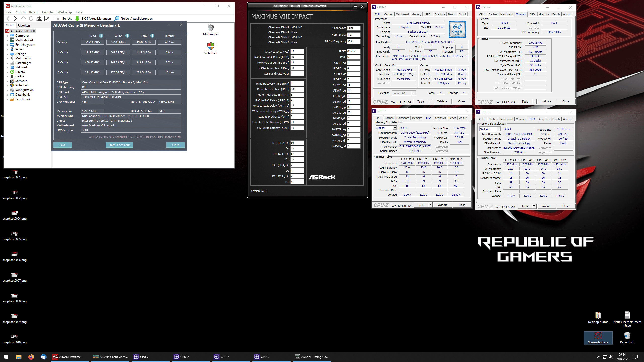644x362 pixels.
Task: Open the Tools dropdown arrow in CPU-Z
Action: pos(430,101)
